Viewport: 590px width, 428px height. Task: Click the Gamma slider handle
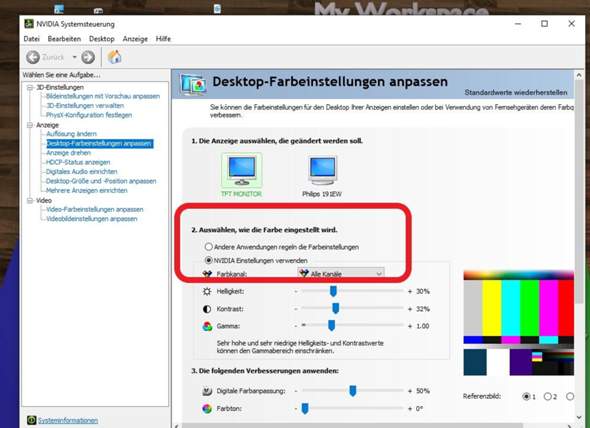[x=331, y=326]
